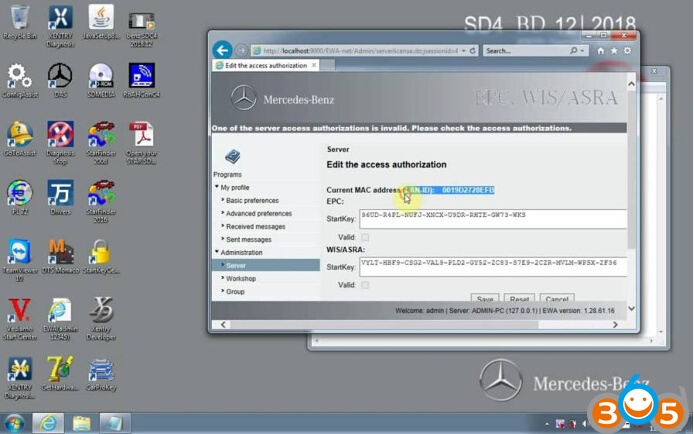Launch XENTRY Diagnosis with the X logo

[60, 26]
